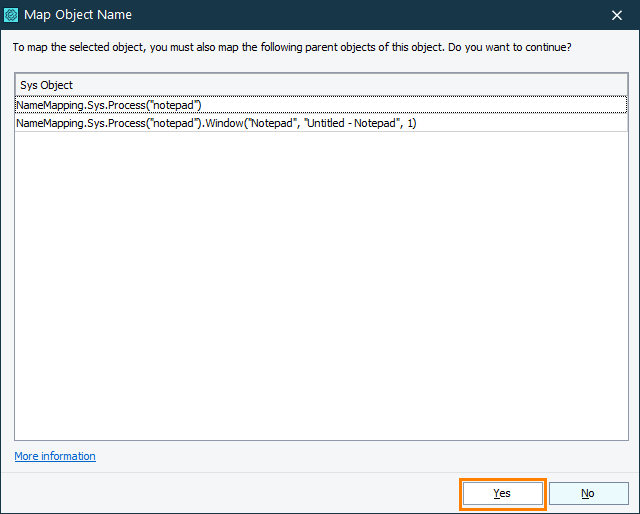Image resolution: width=640 pixels, height=514 pixels.
Task: Click the "Map Object Name" title text
Action: pos(77,15)
